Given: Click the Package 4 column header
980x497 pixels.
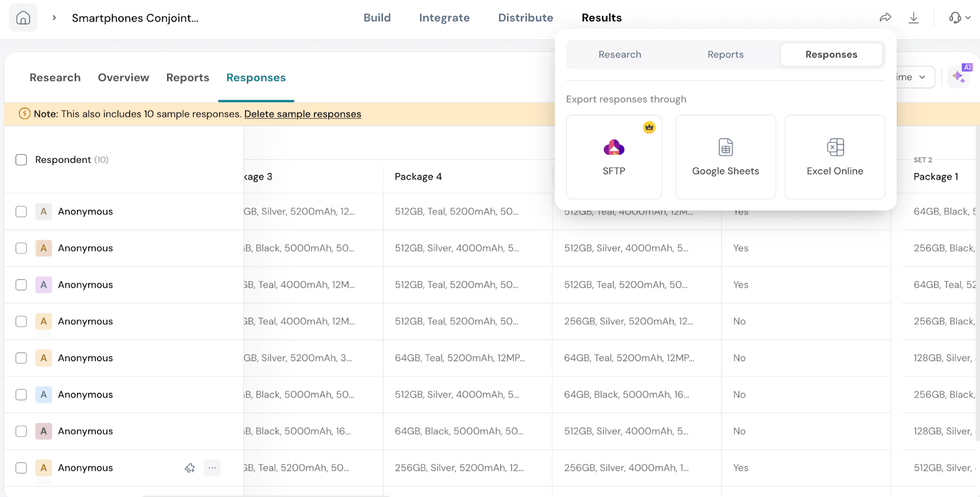Looking at the screenshot, I should (x=418, y=177).
